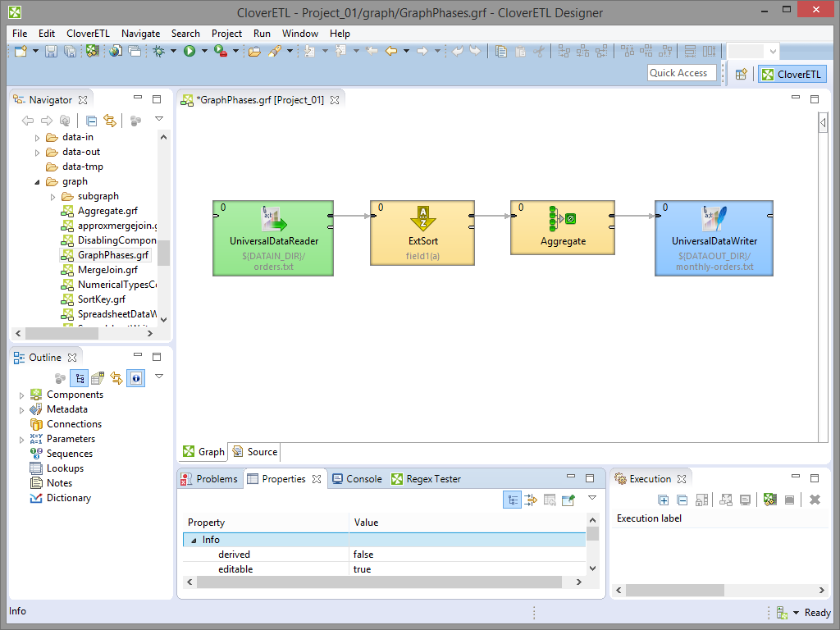Click the New file toolbar icon

(x=21, y=52)
